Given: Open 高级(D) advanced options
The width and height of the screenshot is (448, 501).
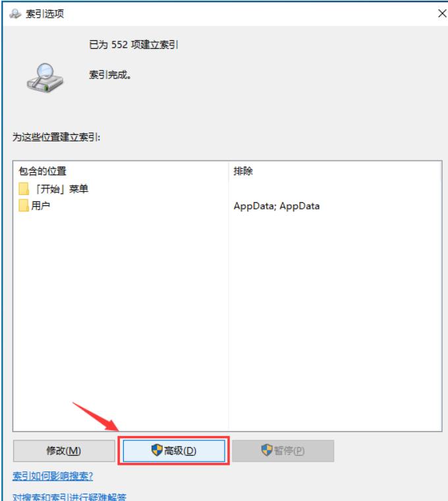Looking at the screenshot, I should tap(174, 451).
